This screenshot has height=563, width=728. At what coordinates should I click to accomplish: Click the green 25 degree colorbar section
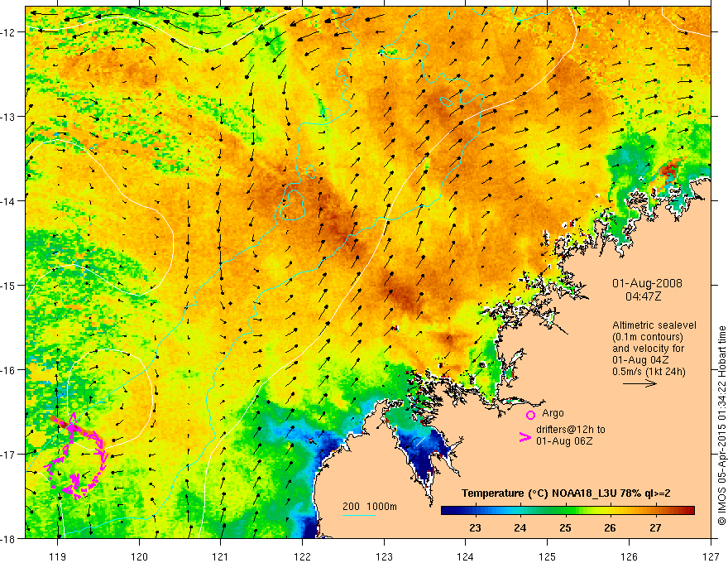(565, 511)
